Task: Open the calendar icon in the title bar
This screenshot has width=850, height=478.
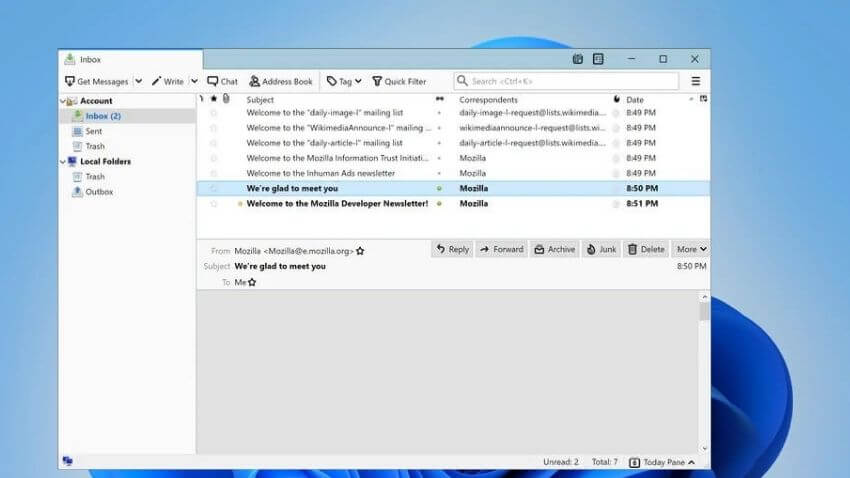Action: point(578,59)
